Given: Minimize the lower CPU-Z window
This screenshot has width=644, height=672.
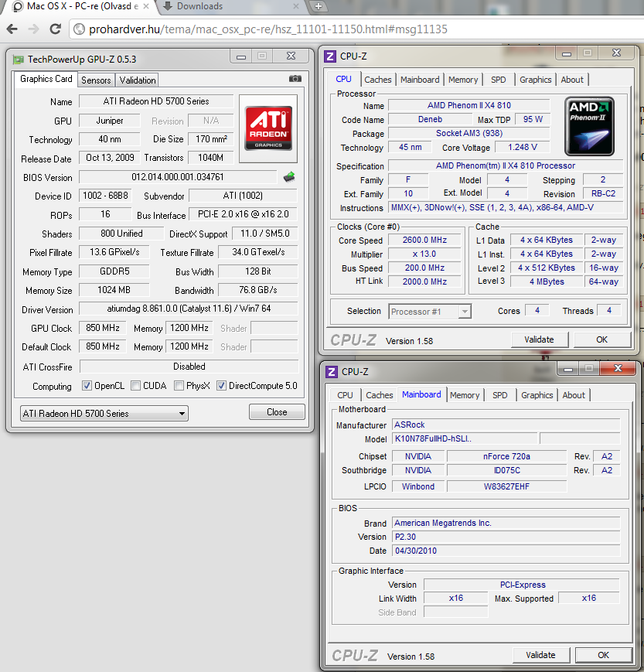Looking at the screenshot, I should [568, 369].
